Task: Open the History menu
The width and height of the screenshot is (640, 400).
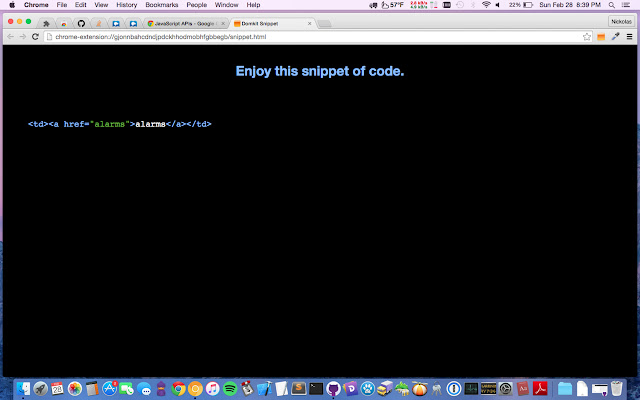Action: 127,5
